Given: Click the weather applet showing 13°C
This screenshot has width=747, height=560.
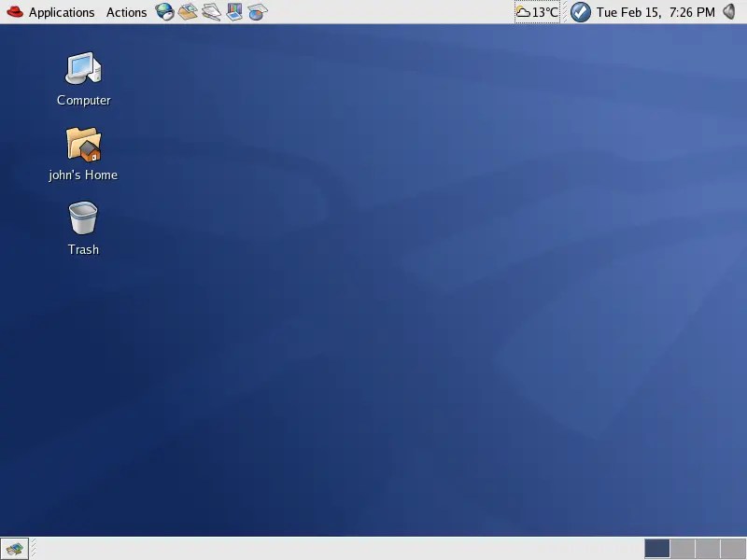Looking at the screenshot, I should pos(535,12).
